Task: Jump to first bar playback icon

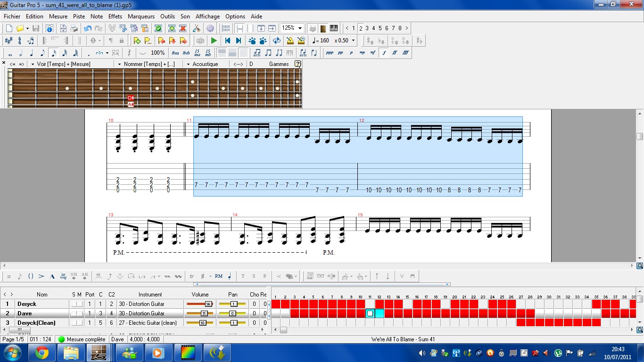Action: [x=227, y=41]
